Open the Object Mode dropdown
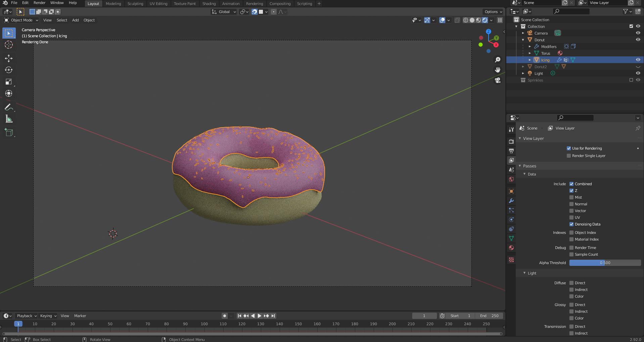Viewport: 644px width, 342px height. tap(21, 20)
